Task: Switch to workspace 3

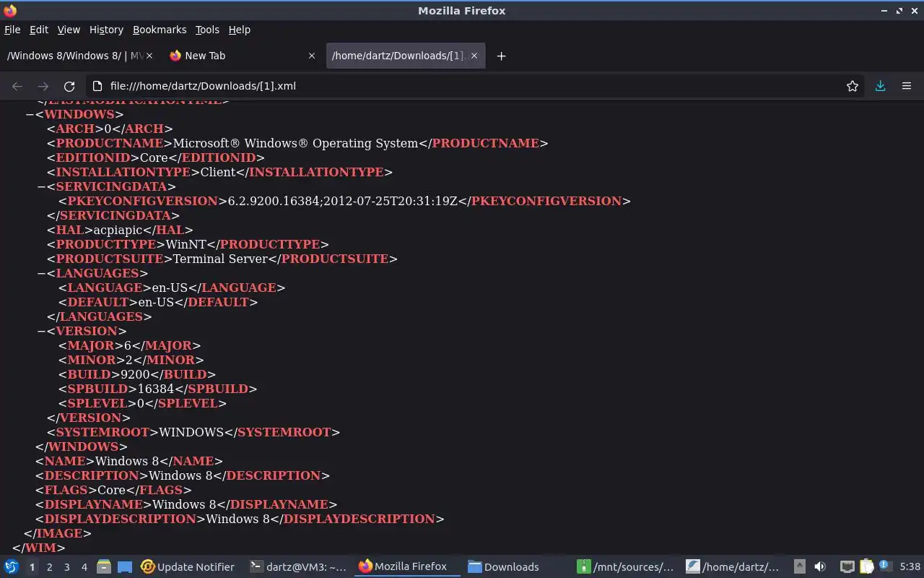Action: click(66, 567)
